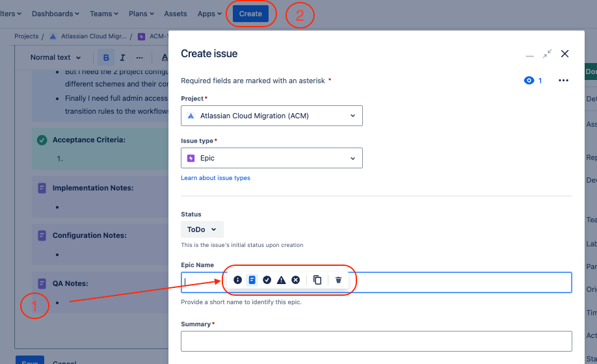Click the Acceptance Criteria heading text

pos(88,140)
